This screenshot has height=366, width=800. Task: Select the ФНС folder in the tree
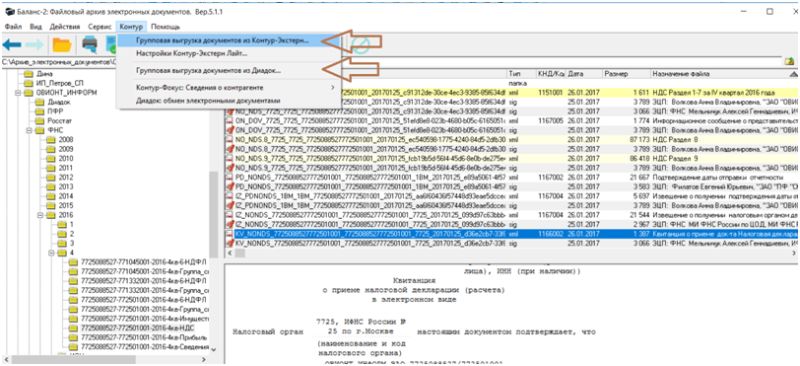click(x=56, y=130)
